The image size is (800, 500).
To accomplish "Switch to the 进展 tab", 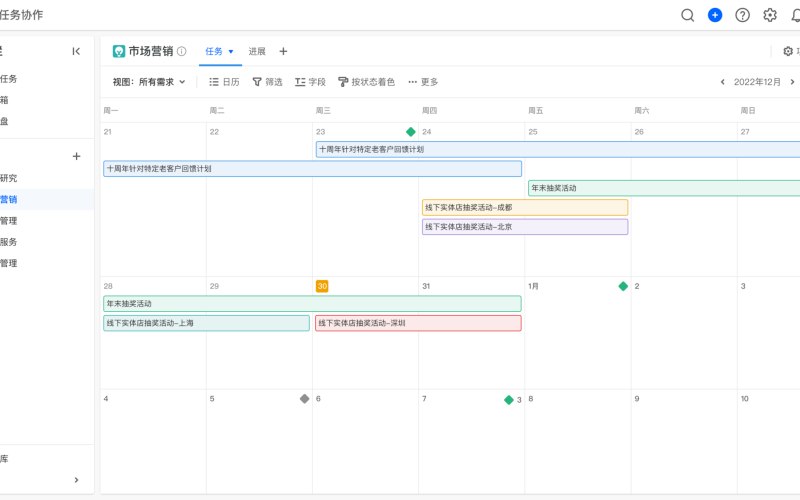I will (x=257, y=51).
